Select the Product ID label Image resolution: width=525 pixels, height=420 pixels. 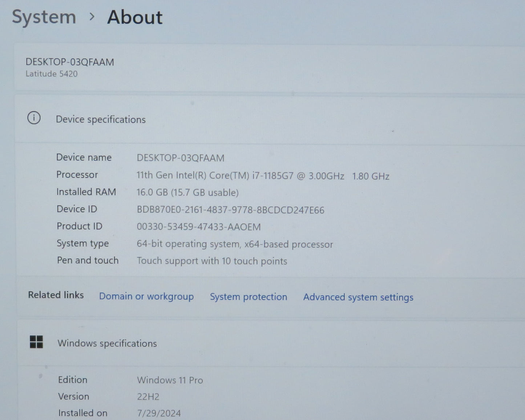pyautogui.click(x=80, y=226)
